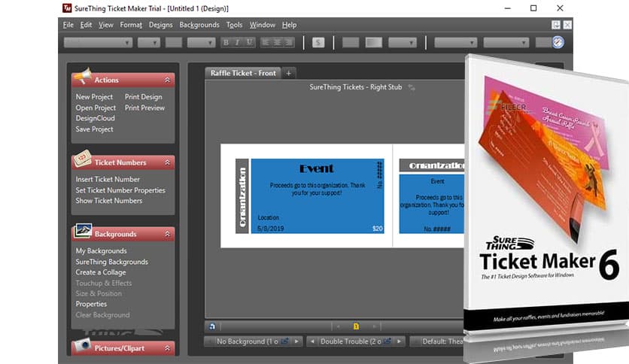Click the yellow page 1 marker

point(356,326)
